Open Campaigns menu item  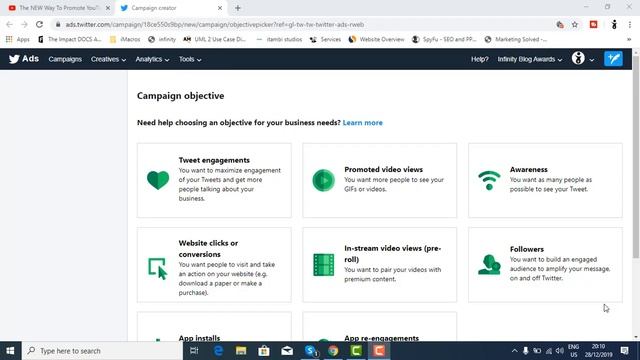65,59
